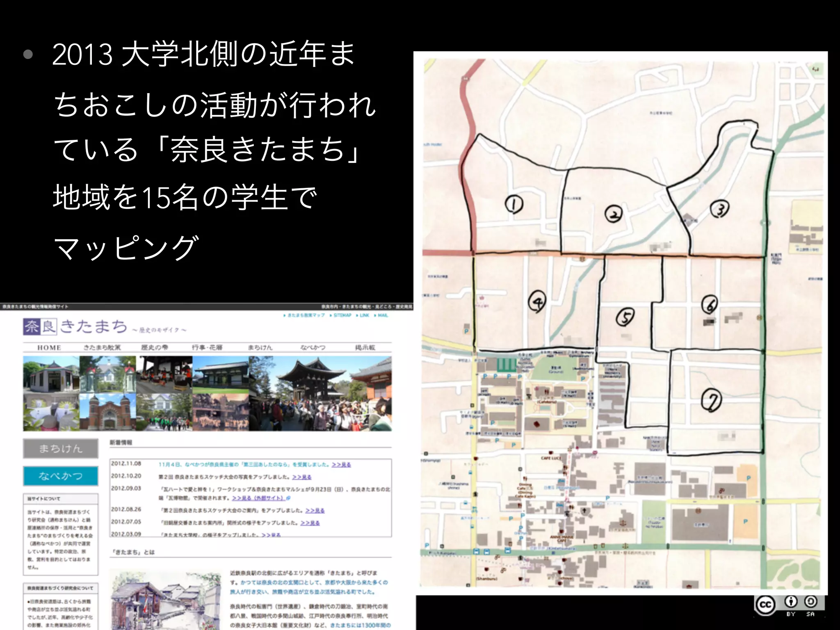
Task: Click the 当サイトについて sidebar heading
Action: click(x=44, y=499)
